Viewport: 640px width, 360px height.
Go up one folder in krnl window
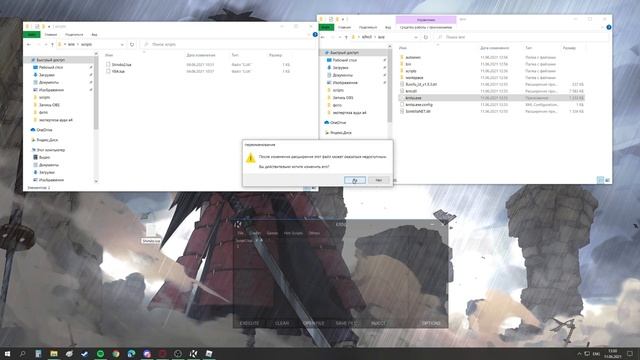(x=346, y=37)
